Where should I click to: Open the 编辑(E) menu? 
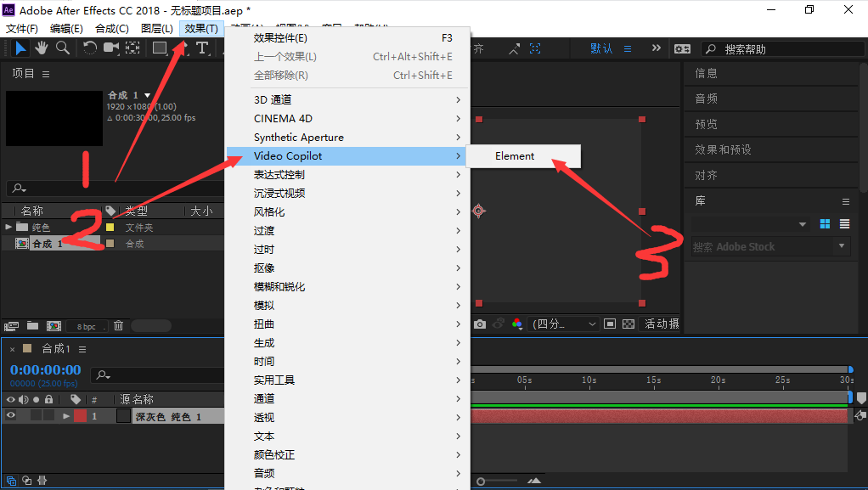66,28
